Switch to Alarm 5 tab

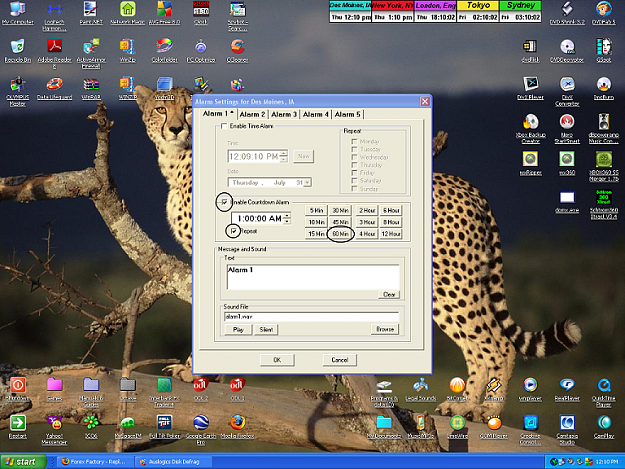[348, 114]
